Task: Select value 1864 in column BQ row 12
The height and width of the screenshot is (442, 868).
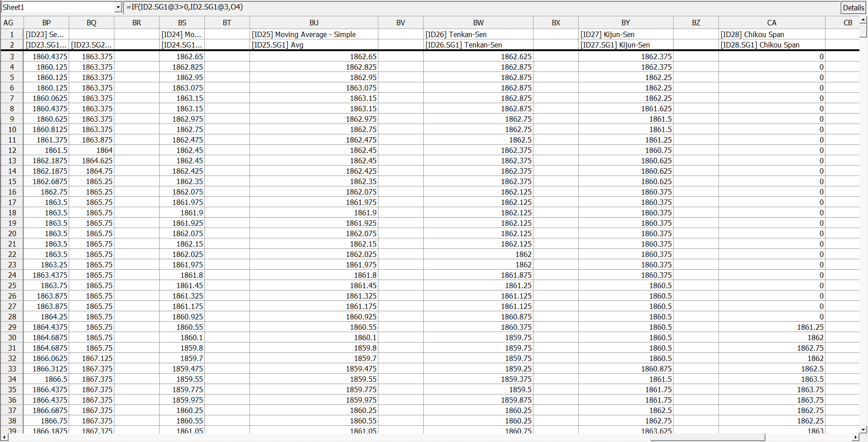Action: click(91, 150)
